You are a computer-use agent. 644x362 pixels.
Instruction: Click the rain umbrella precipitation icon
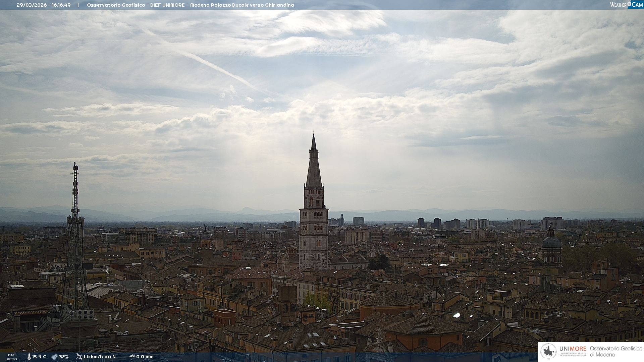[132, 357]
